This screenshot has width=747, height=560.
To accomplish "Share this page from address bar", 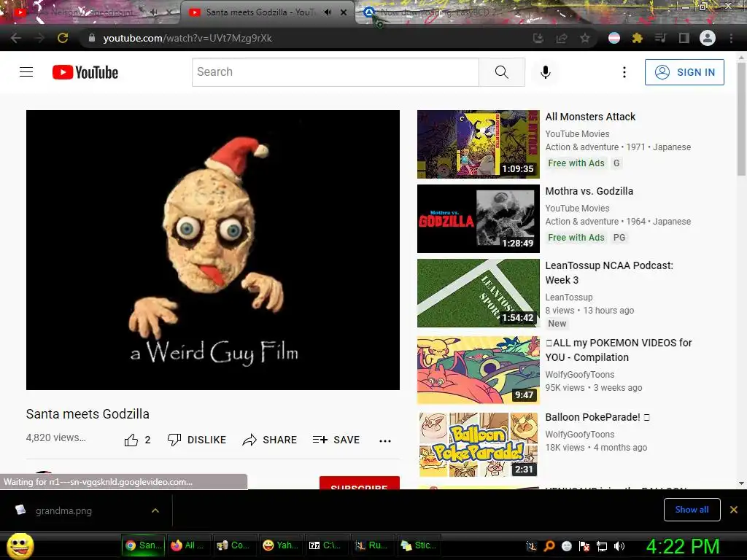I will (562, 38).
